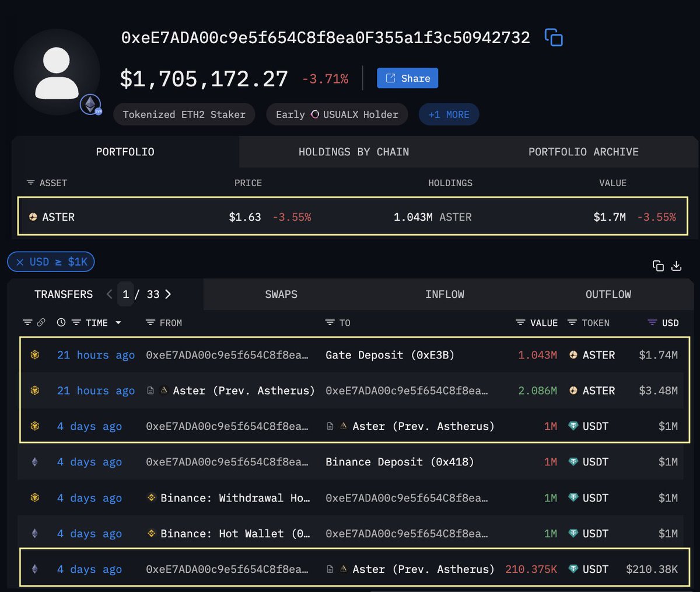The width and height of the screenshot is (700, 592).
Task: Open the INFLOW tab
Action: [444, 294]
